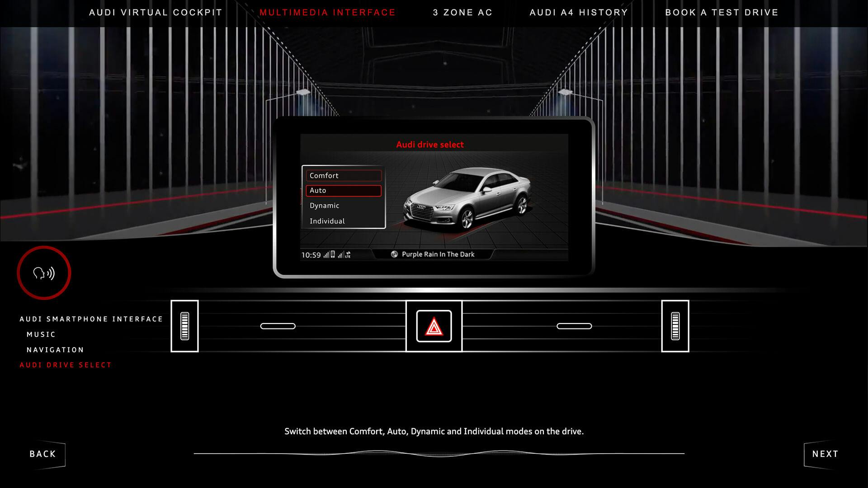Select AUDI DRIVE SELECT in the sidebar
The image size is (868, 488).
(65, 365)
